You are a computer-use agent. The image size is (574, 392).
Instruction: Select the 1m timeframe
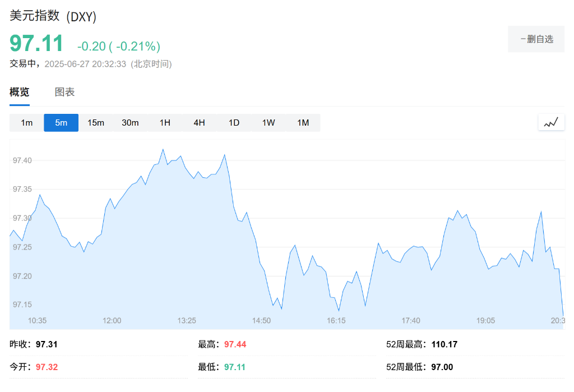[26, 122]
